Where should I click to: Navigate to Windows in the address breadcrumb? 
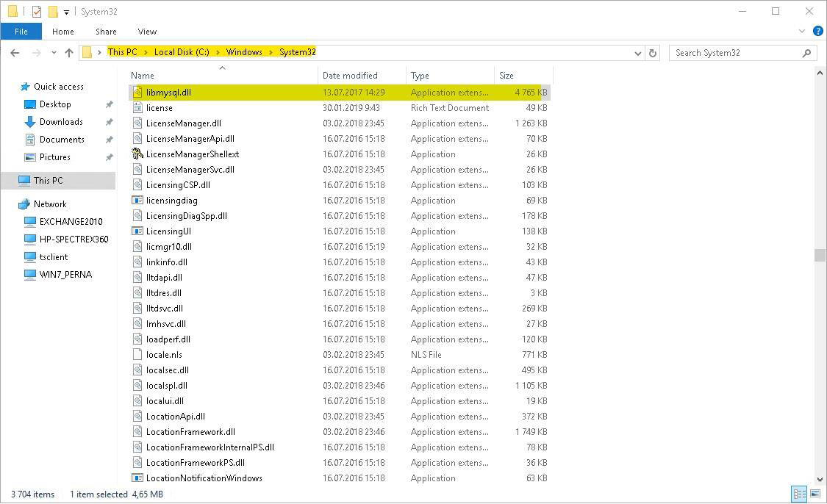coord(244,52)
